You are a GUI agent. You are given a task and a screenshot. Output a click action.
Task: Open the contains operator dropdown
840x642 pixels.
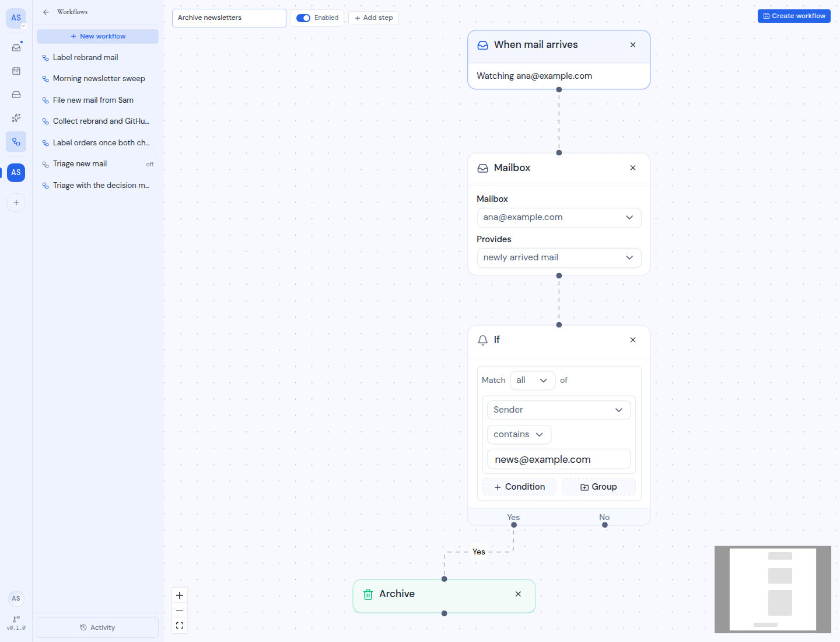[x=519, y=435]
